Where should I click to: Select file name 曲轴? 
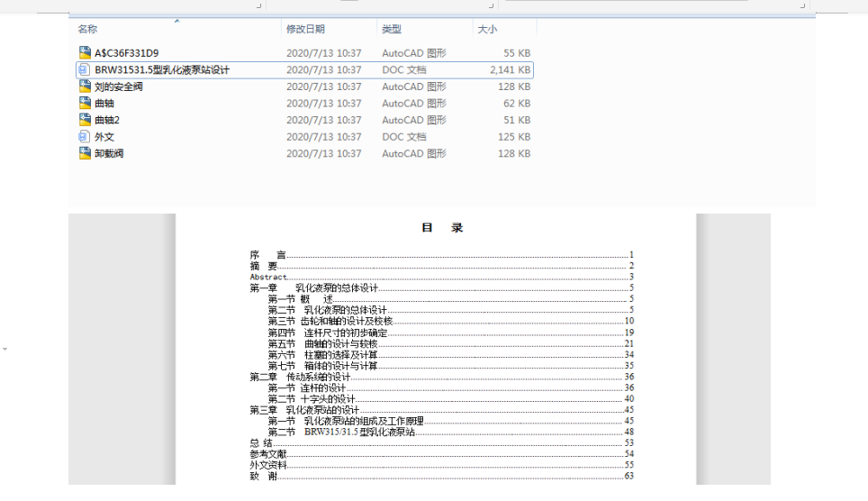pos(104,103)
